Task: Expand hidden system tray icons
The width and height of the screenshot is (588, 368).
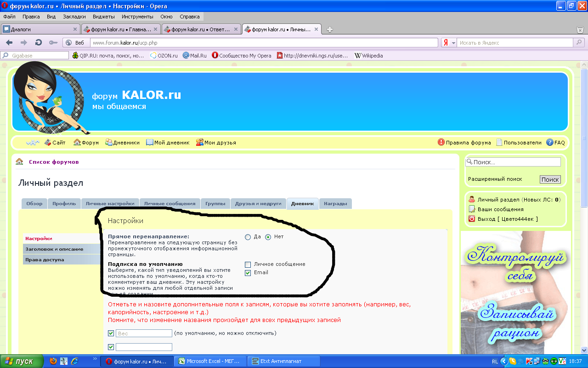Action: tap(503, 362)
